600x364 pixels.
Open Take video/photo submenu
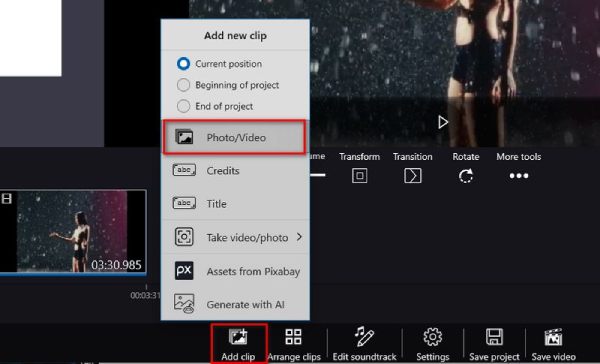coord(235,237)
